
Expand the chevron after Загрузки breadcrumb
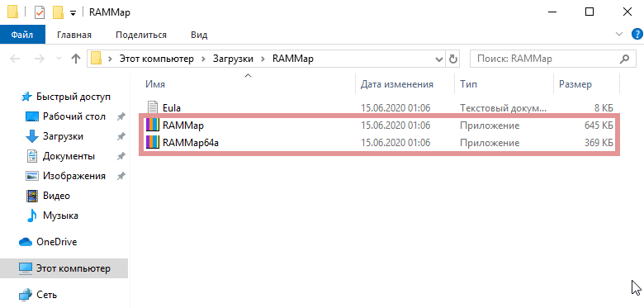(x=263, y=59)
